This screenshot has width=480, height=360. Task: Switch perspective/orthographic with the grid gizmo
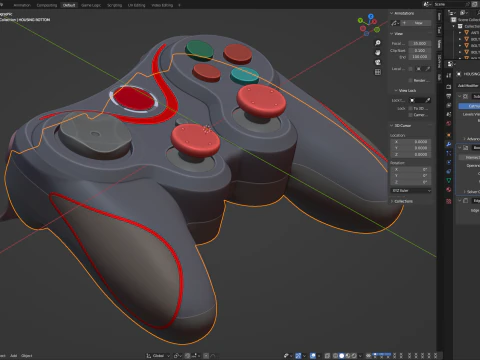[378, 72]
